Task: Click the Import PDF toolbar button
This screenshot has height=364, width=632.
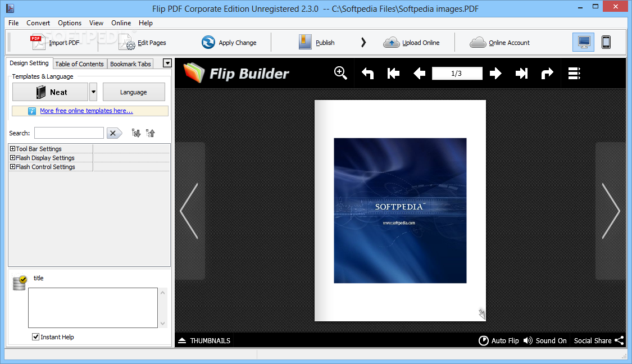Action: tap(55, 42)
